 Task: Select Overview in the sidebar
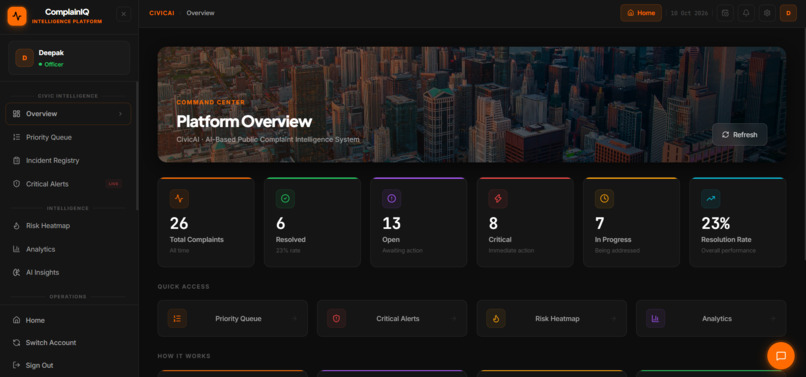[68, 114]
